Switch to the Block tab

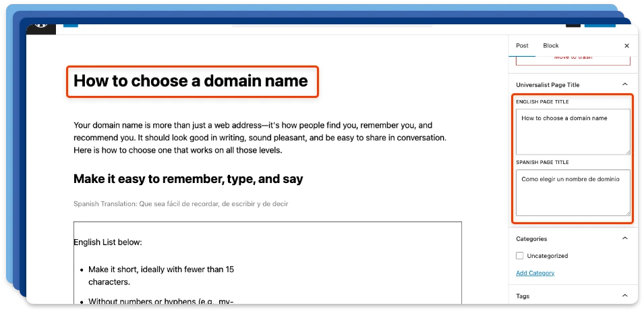click(551, 46)
